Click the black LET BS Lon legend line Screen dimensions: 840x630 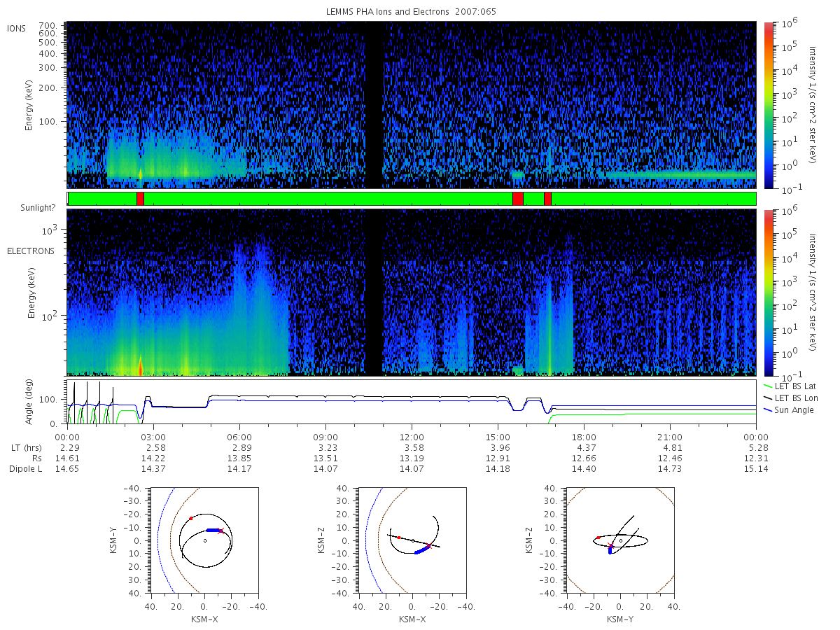tap(768, 398)
